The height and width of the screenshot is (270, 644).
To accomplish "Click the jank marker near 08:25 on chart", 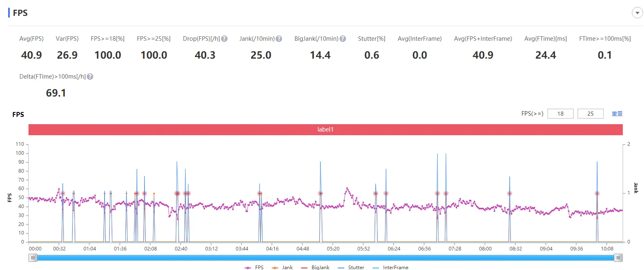I will (x=509, y=193).
